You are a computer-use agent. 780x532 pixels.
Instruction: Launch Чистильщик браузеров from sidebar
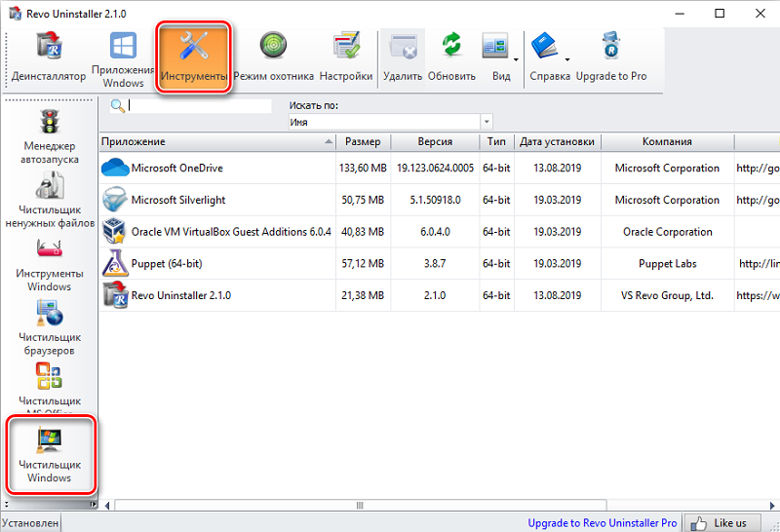pyautogui.click(x=50, y=326)
